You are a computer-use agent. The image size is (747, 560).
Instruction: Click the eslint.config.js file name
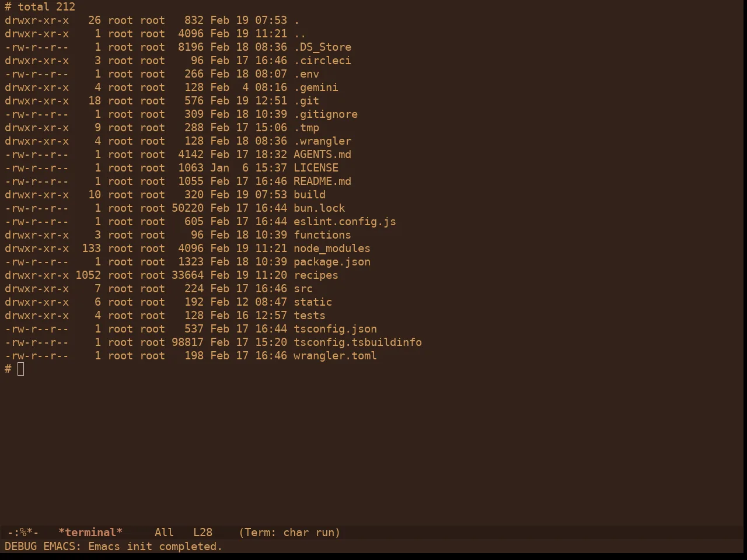click(345, 222)
